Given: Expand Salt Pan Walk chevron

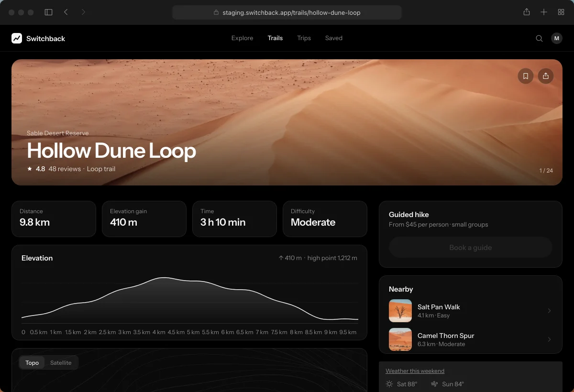Looking at the screenshot, I should point(549,311).
